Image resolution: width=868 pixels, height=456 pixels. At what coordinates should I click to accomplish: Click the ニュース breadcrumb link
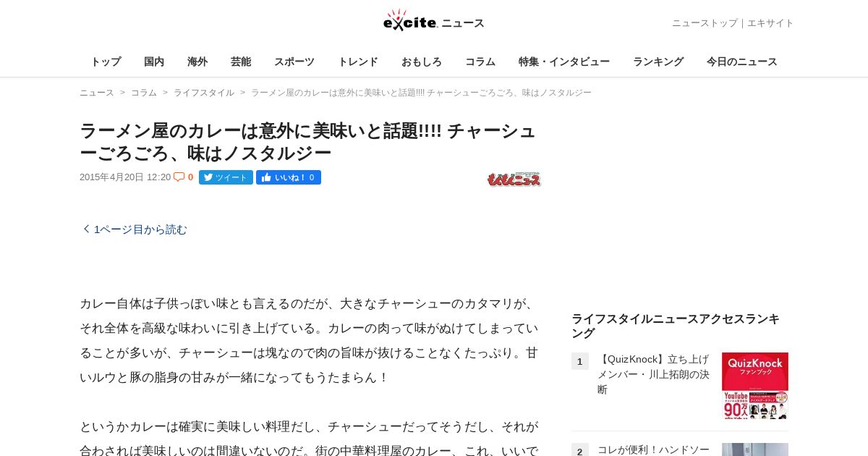point(97,93)
